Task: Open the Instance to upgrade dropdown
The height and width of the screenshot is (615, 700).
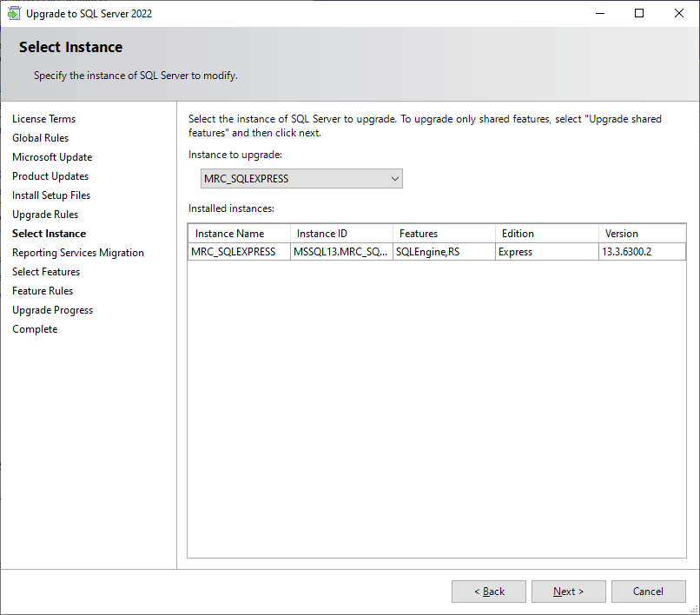Action: (x=301, y=179)
